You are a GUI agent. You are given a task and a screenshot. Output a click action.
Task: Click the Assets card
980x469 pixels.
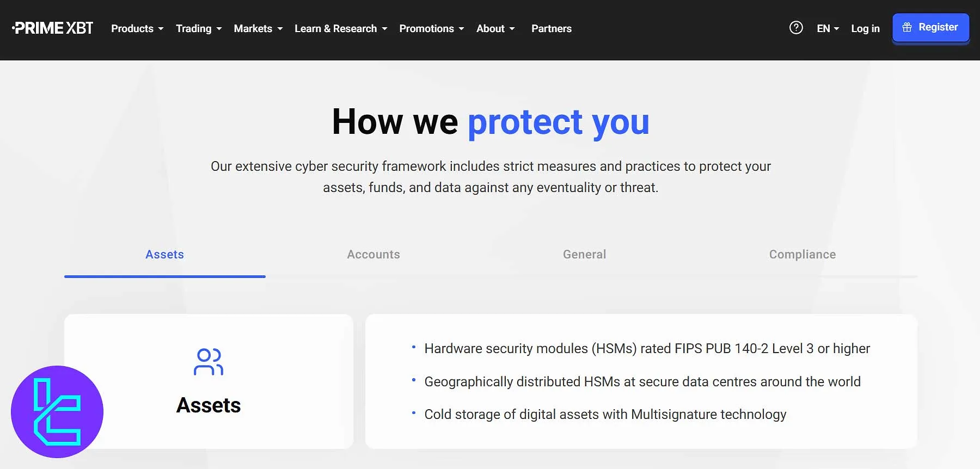(209, 381)
